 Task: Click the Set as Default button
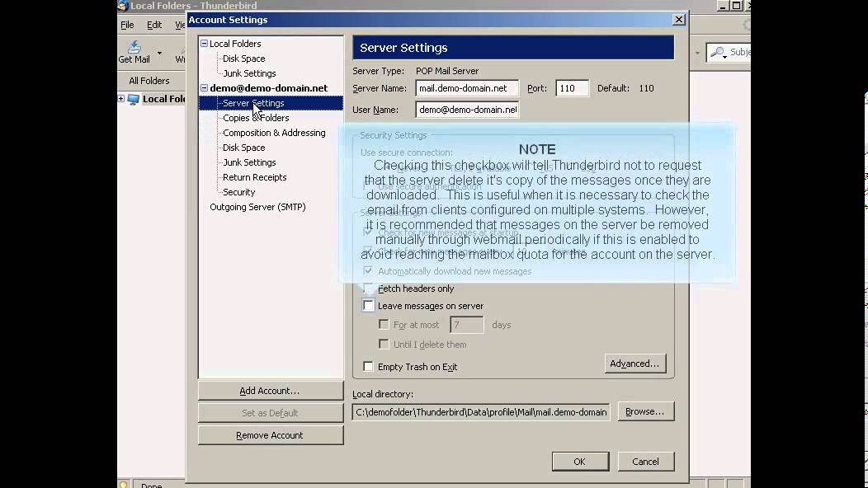point(270,413)
